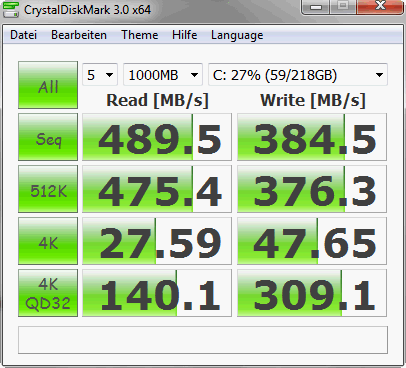The image size is (406, 368).
Task: Open the Language menu
Action: [237, 35]
